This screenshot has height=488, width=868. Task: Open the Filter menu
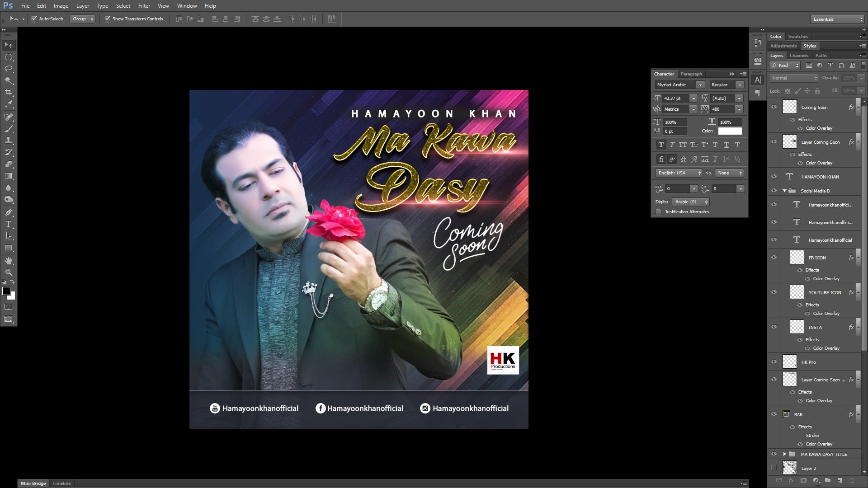144,6
